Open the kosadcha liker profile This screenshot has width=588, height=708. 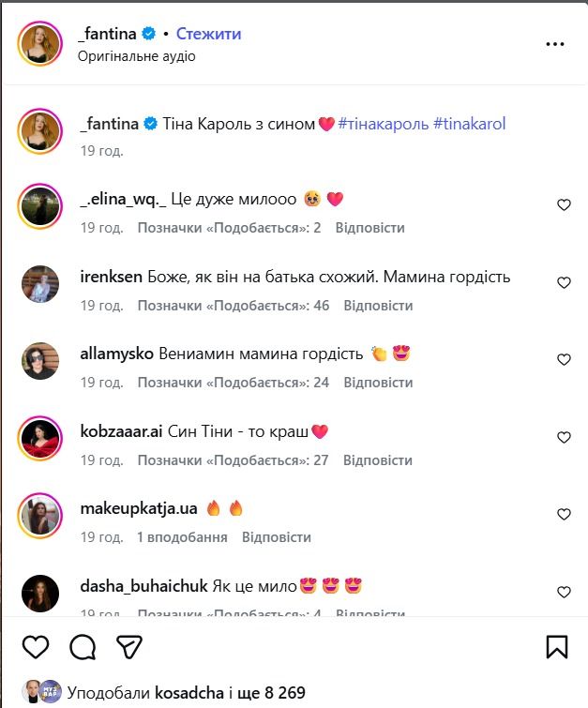[191, 693]
